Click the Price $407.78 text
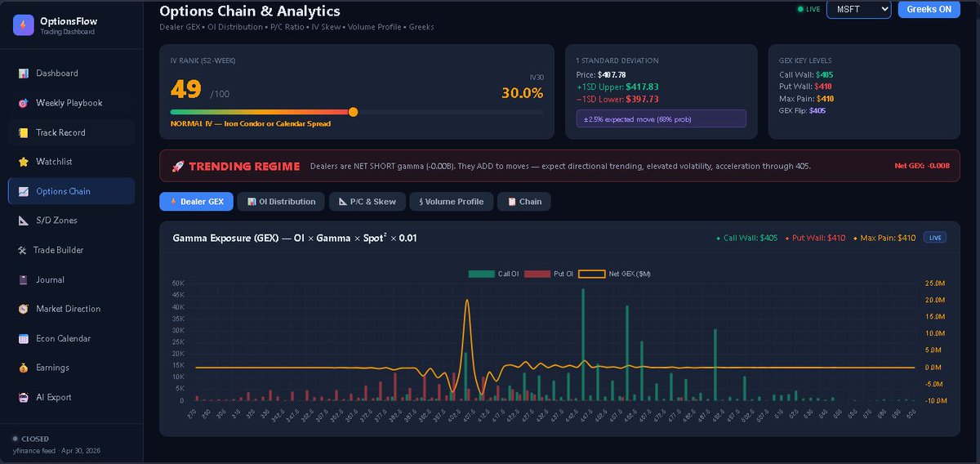This screenshot has height=464, width=980. 601,74
